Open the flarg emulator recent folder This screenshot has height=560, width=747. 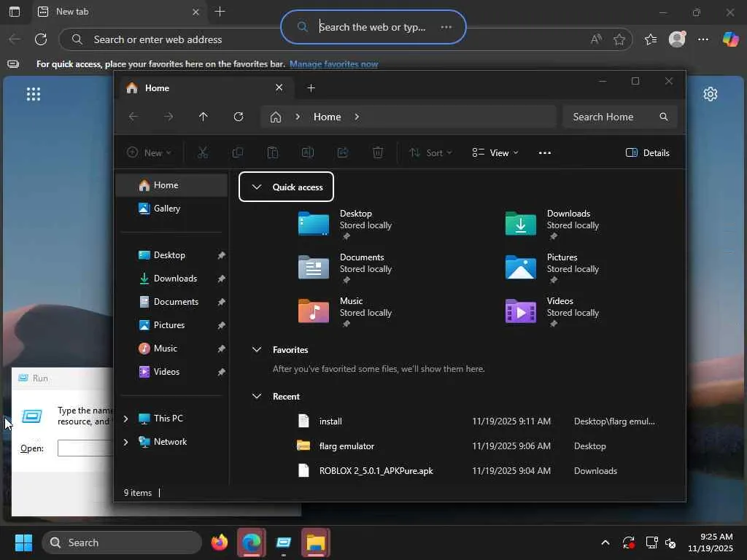click(x=347, y=446)
